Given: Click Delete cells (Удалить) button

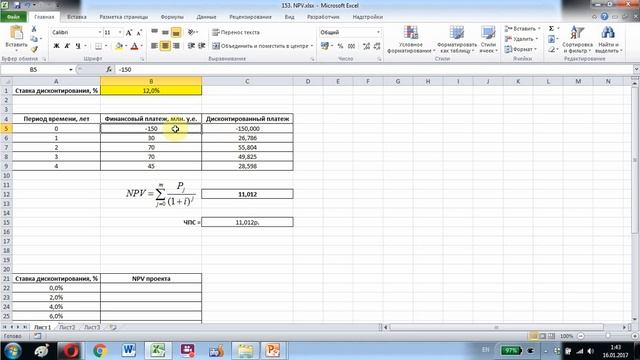Looking at the screenshot, I should click(522, 39).
